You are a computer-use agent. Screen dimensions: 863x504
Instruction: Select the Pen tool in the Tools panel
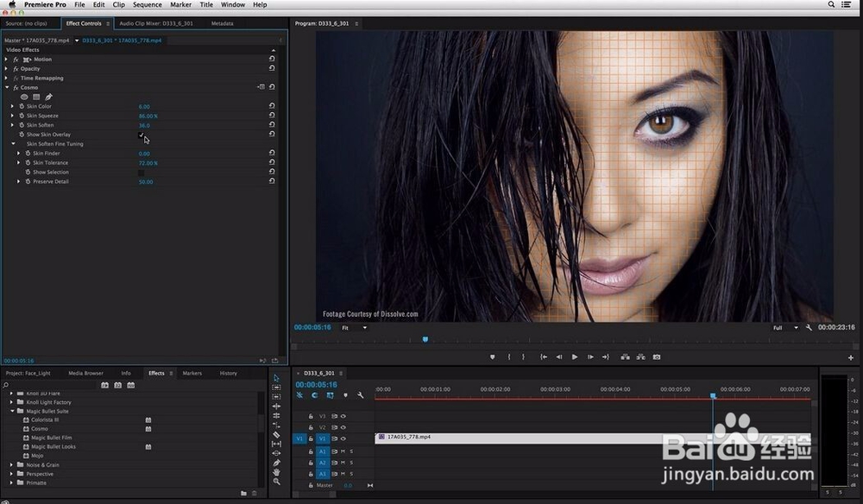[x=276, y=463]
